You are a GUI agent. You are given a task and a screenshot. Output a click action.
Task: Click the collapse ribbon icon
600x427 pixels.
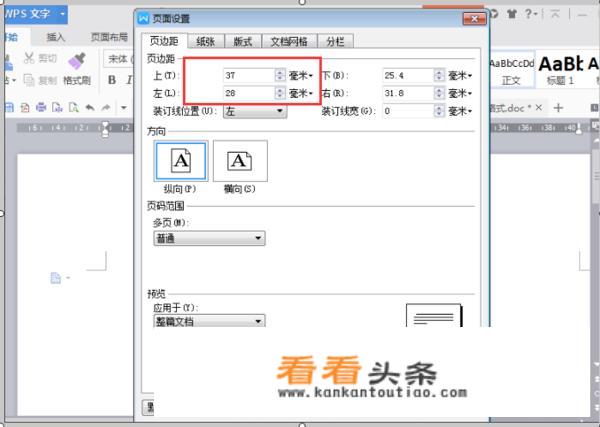555,14
